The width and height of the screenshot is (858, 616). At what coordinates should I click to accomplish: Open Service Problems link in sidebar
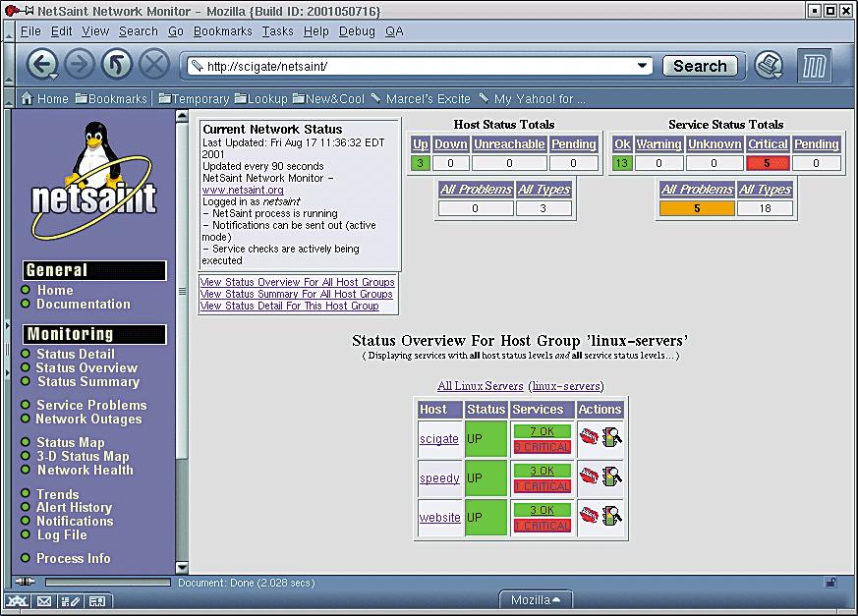91,405
